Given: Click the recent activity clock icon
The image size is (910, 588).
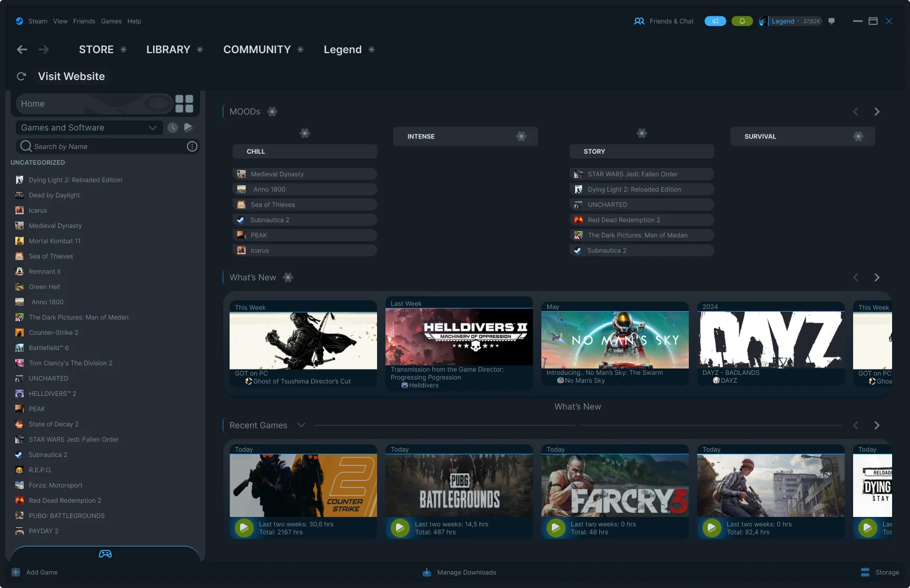Looking at the screenshot, I should [x=173, y=127].
